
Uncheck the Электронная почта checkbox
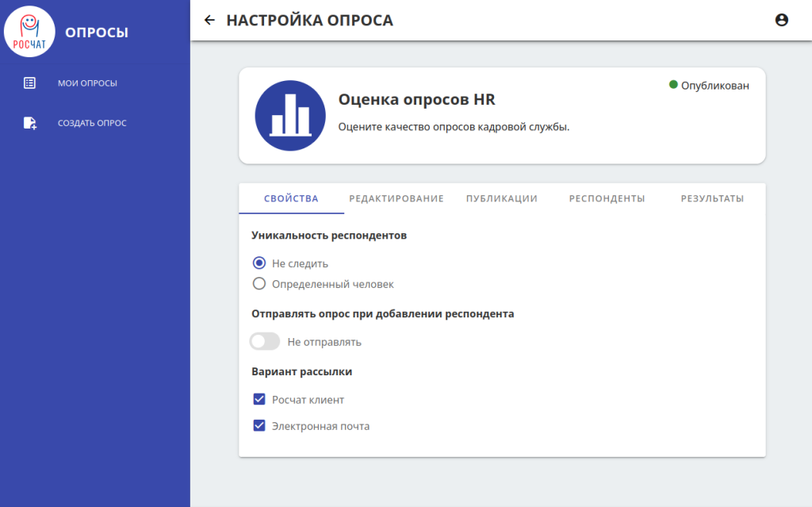pos(259,425)
